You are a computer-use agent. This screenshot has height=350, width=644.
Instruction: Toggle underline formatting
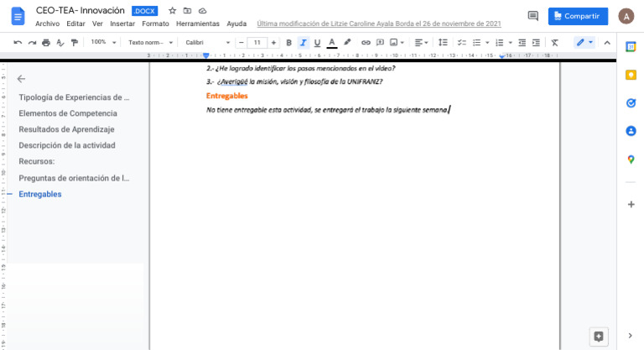coord(317,42)
